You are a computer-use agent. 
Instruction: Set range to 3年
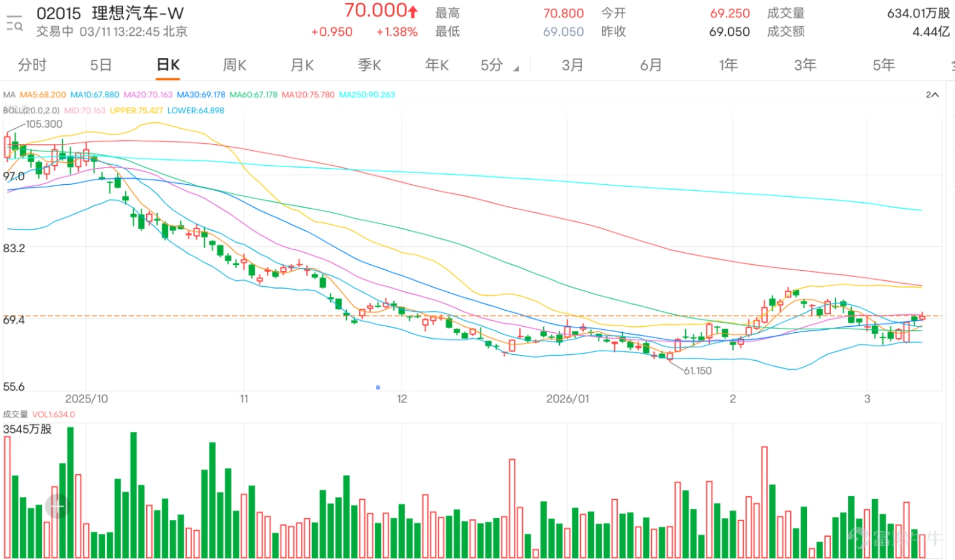[805, 65]
